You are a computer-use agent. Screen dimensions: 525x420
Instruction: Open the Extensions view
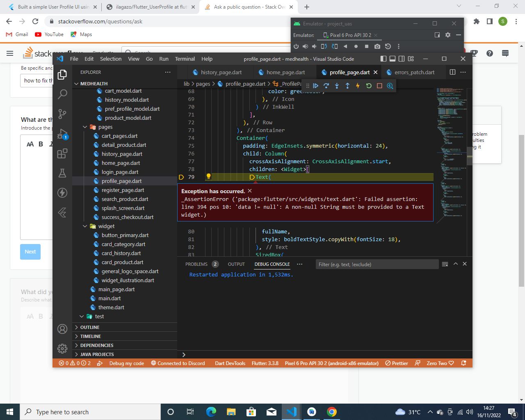[62, 153]
